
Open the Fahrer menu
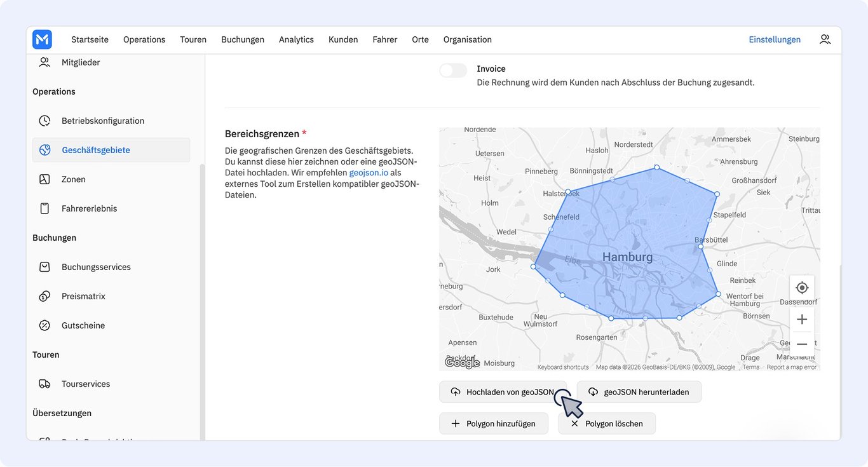coord(385,39)
